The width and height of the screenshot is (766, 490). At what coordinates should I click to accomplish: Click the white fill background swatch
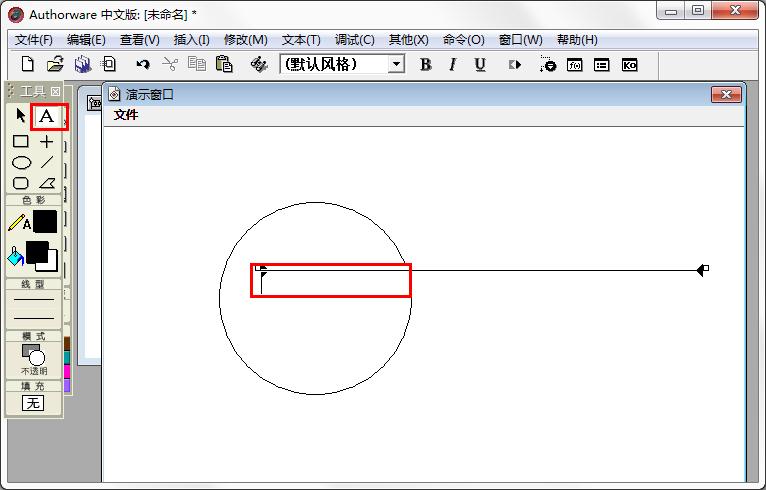point(50,264)
